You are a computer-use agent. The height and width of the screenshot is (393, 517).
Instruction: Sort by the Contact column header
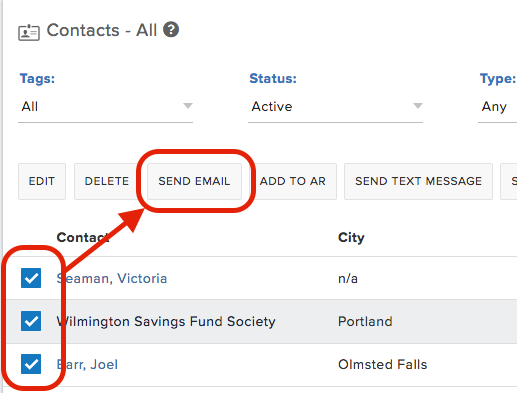83,237
